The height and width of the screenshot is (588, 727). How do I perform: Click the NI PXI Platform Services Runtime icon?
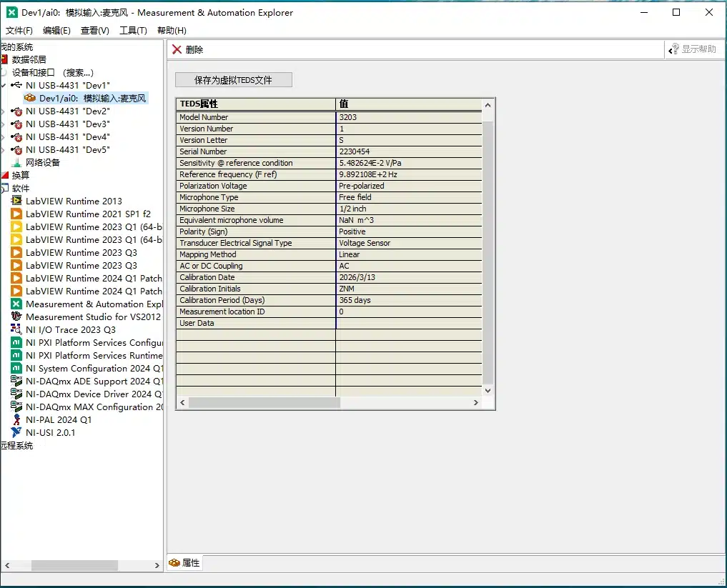pos(16,355)
